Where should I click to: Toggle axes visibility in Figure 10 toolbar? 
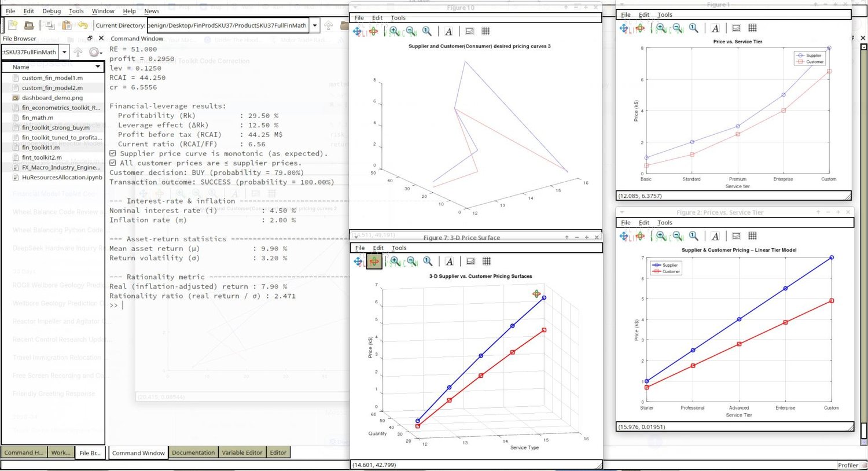pyautogui.click(x=469, y=31)
